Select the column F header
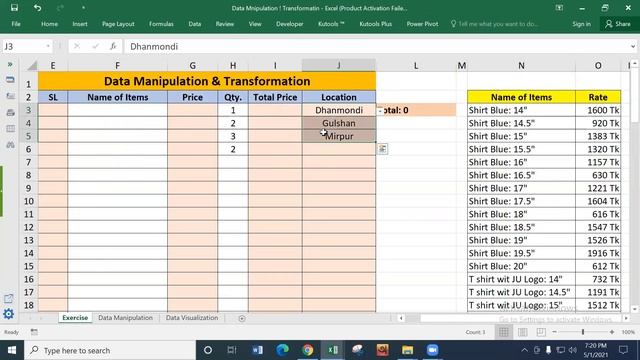The image size is (640, 360). 118,65
